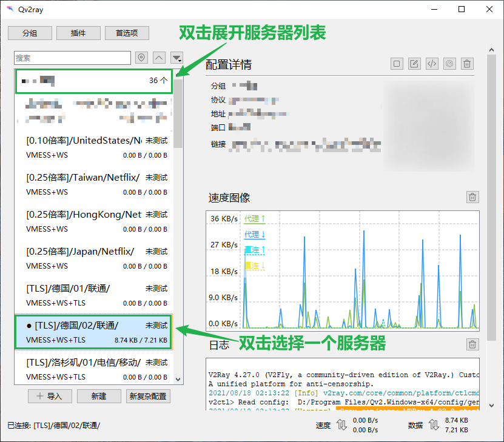Image resolution: width=504 pixels, height=442 pixels.
Task: Open the JSON code editor icon
Action: click(432, 64)
